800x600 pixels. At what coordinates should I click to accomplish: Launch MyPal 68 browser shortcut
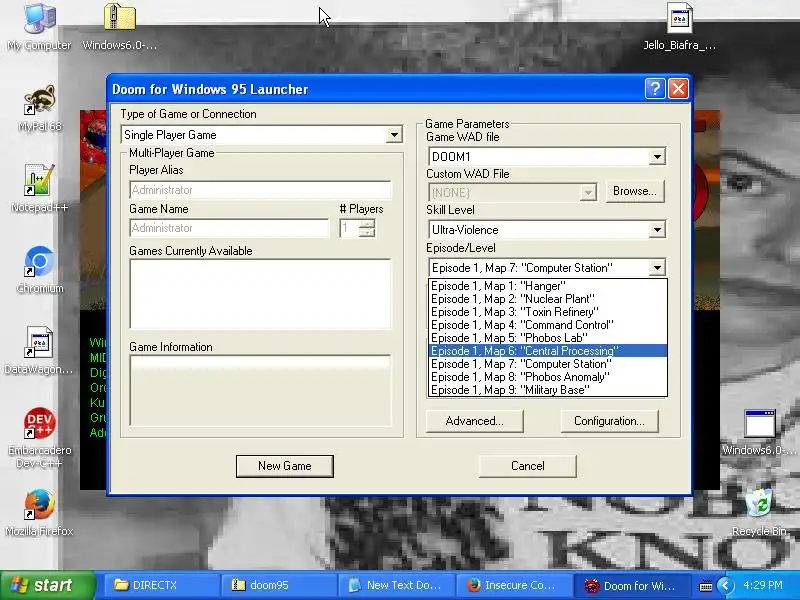pos(39,108)
